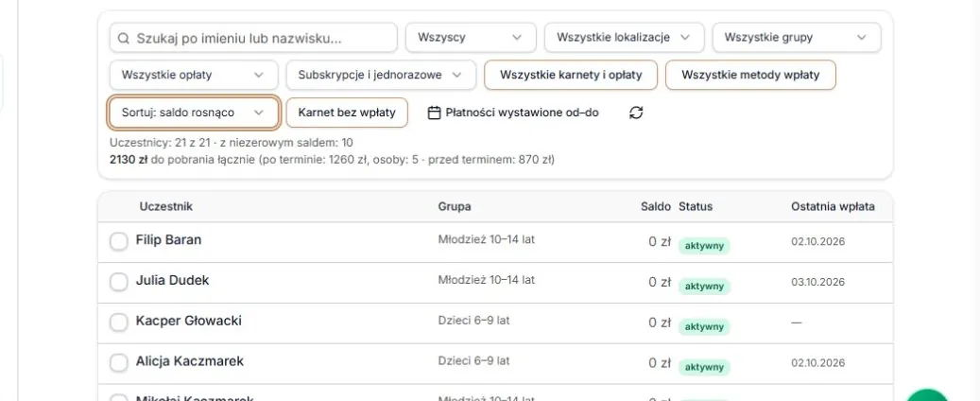Open the Wszyscy dropdown
Image resolution: width=980 pixels, height=401 pixels.
[x=471, y=38]
